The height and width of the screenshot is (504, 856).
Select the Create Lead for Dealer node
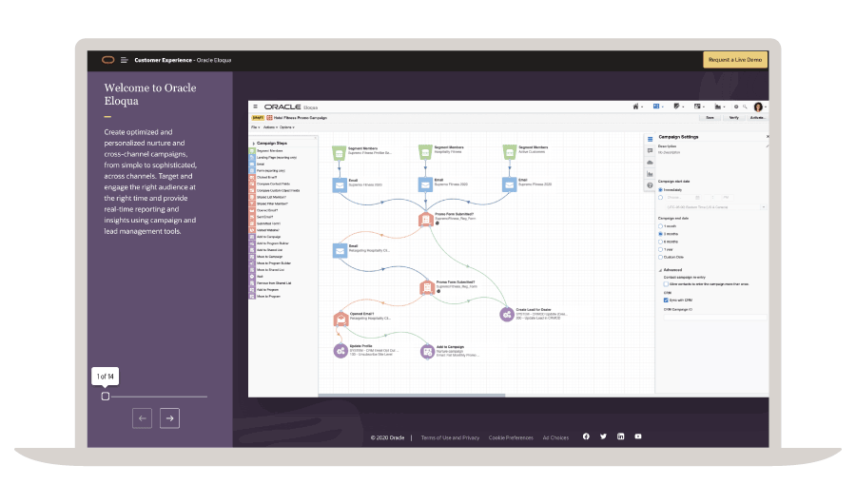tap(507, 315)
